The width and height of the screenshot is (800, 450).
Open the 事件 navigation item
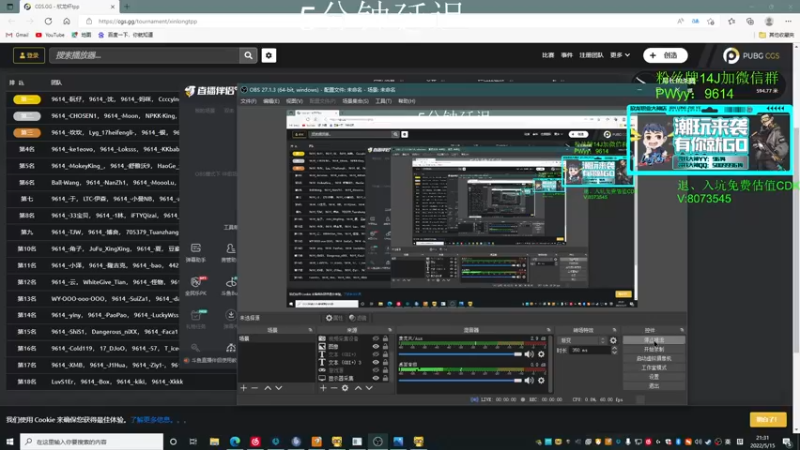click(x=567, y=55)
